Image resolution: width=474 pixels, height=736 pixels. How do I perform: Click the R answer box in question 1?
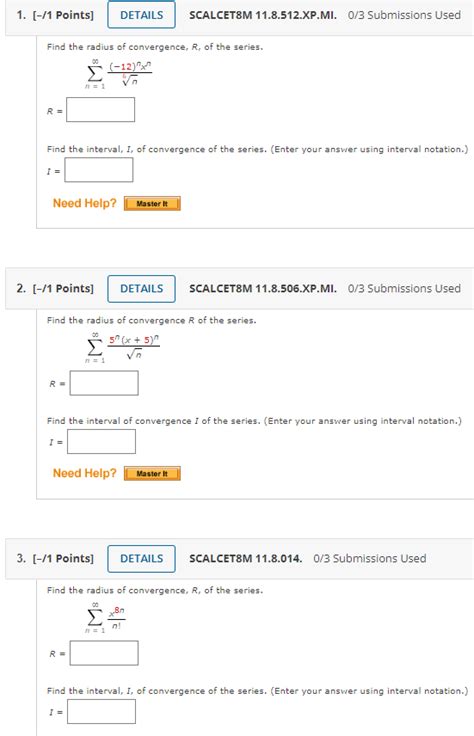pyautogui.click(x=100, y=109)
